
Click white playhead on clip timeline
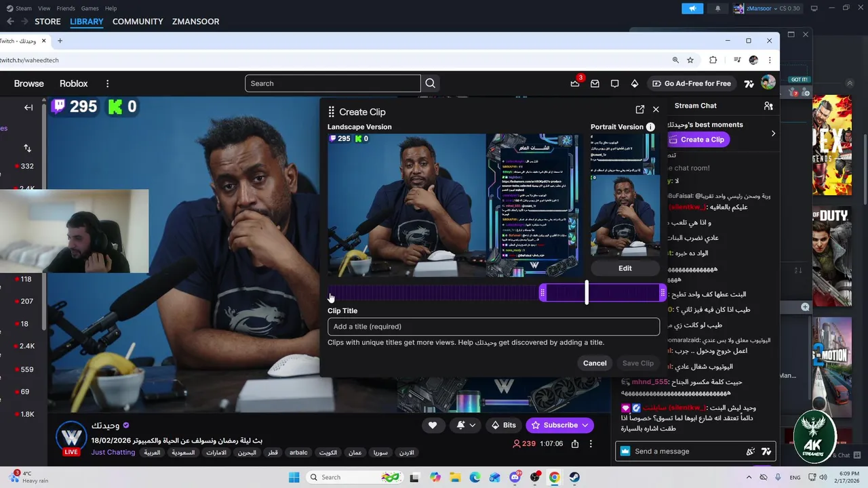(x=587, y=293)
